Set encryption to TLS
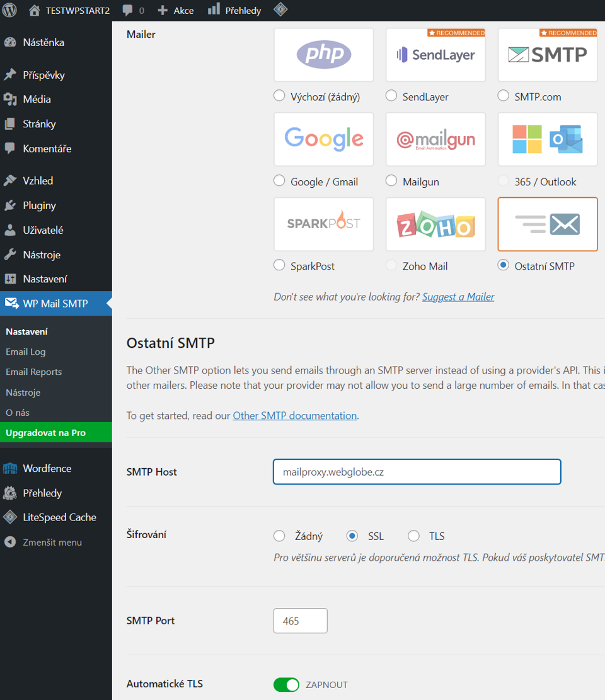 pyautogui.click(x=413, y=536)
